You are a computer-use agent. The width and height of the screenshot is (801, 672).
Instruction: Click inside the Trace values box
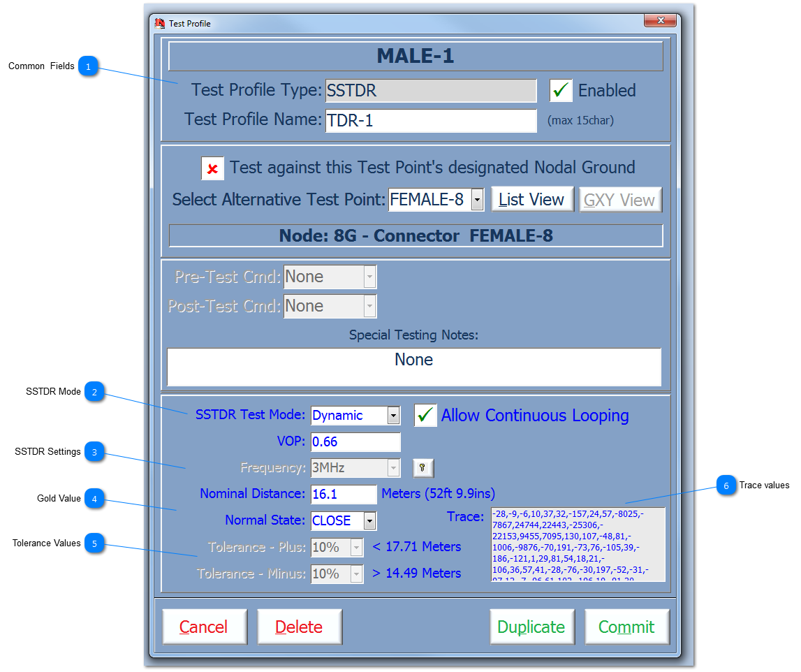click(x=578, y=545)
